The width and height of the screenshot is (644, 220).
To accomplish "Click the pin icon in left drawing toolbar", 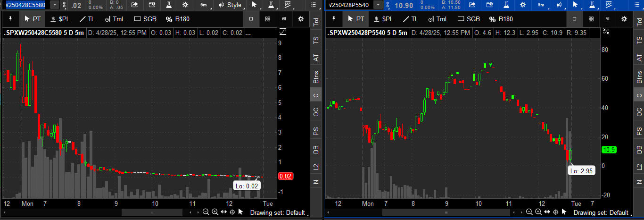I will click(10, 19).
